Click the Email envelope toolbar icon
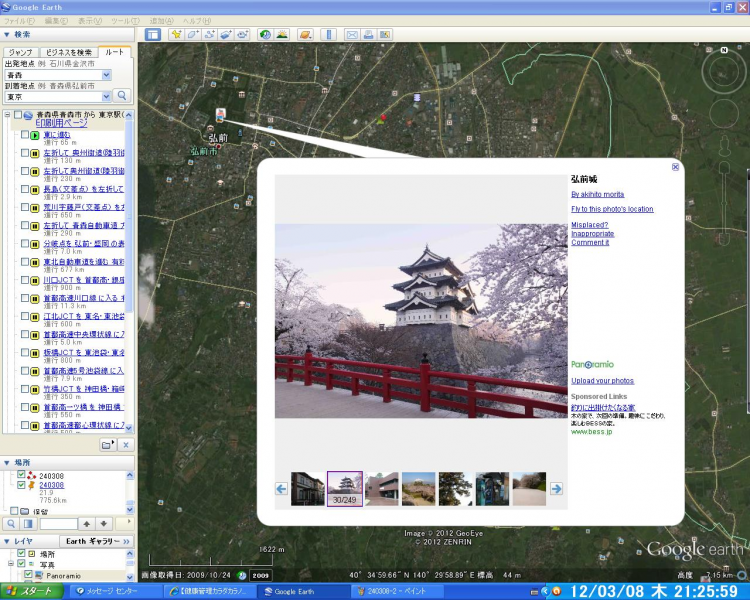Image resolution: width=750 pixels, height=600 pixels. [352, 34]
